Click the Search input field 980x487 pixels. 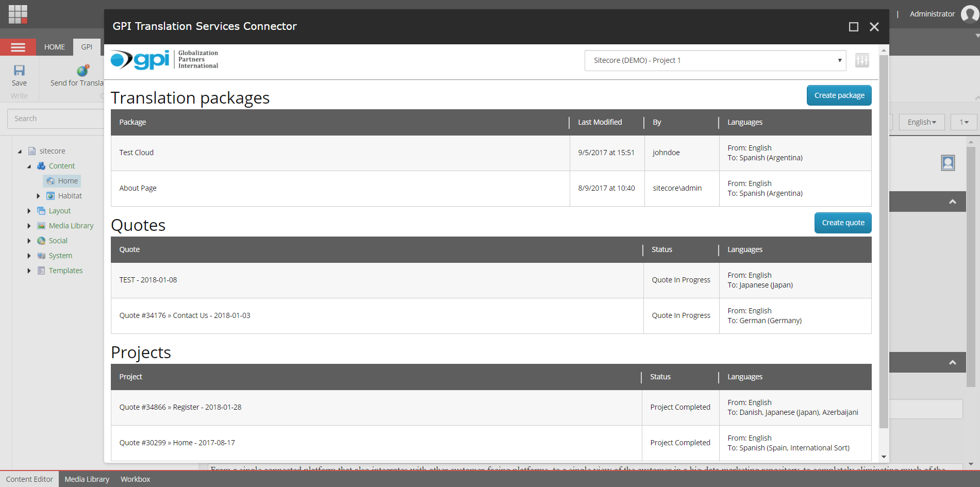[56, 119]
